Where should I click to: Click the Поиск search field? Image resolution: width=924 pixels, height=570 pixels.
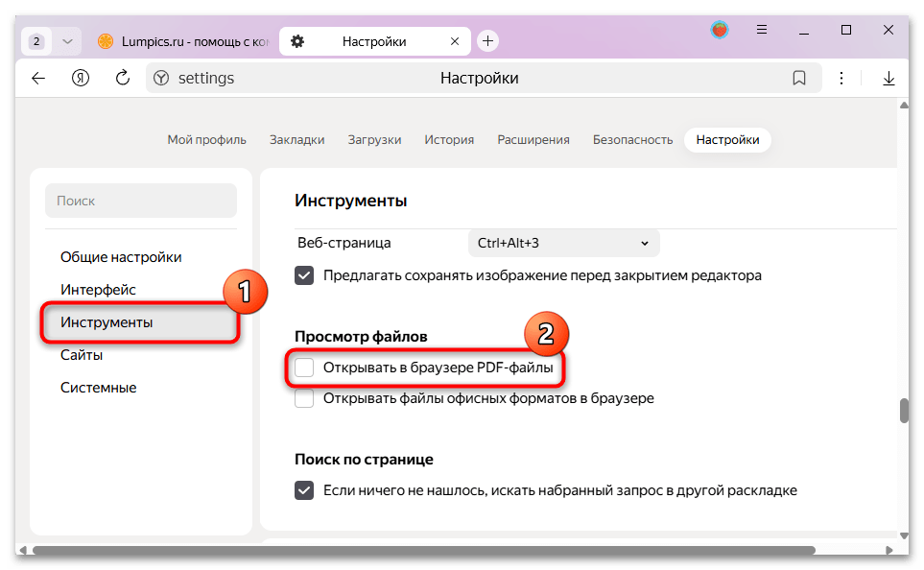click(140, 201)
